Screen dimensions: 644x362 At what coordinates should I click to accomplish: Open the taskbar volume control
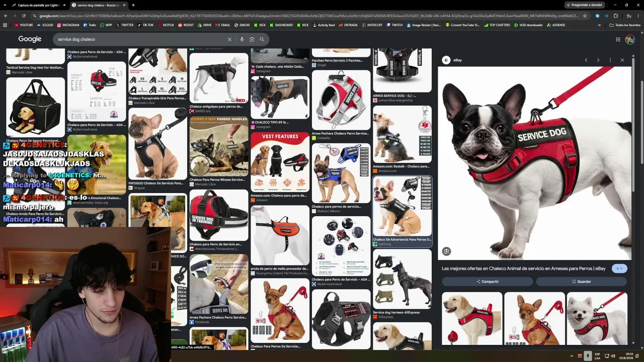click(613, 356)
